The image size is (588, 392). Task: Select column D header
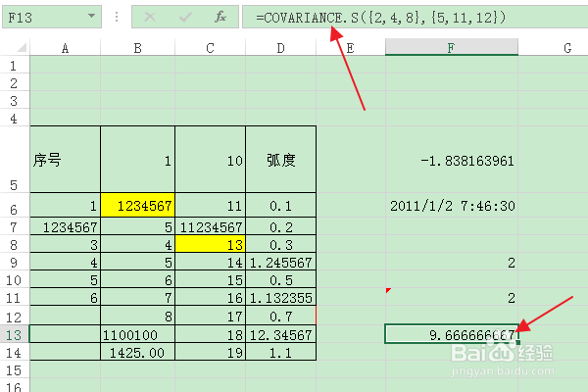point(280,48)
